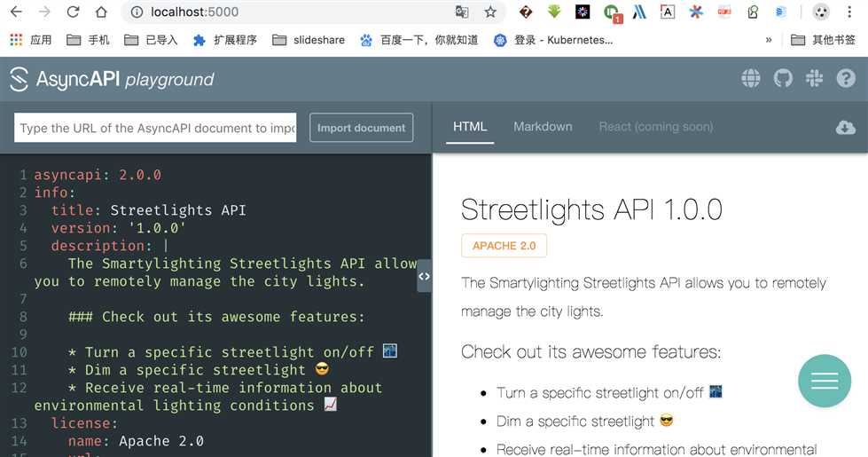The height and width of the screenshot is (457, 868).
Task: Open the 其他书签 bookmarks folder
Action: click(823, 40)
